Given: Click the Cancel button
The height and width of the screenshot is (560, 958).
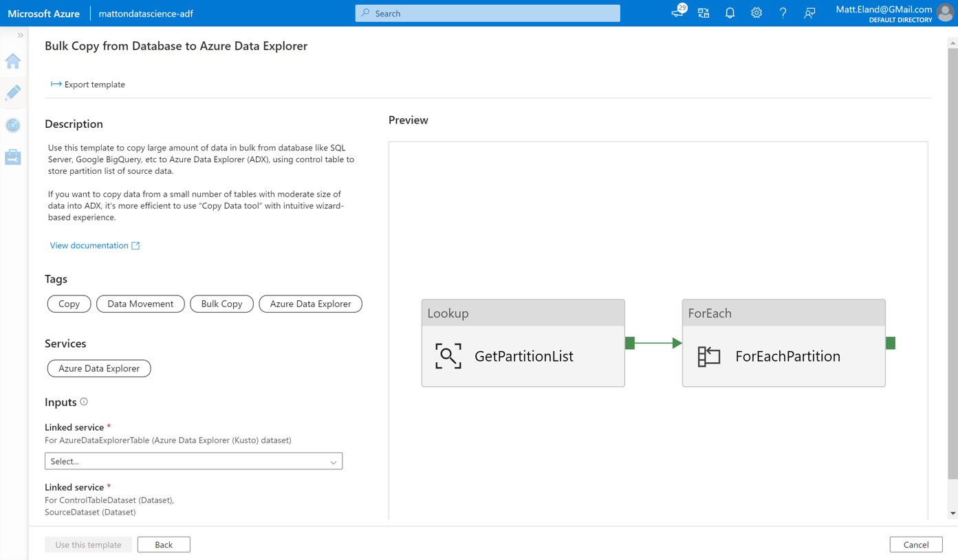Looking at the screenshot, I should click(916, 544).
